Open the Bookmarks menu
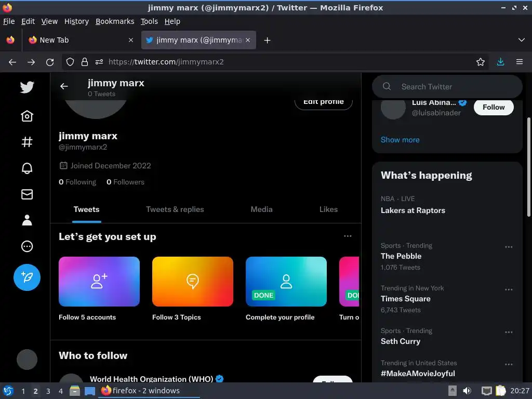The height and width of the screenshot is (399, 532). (115, 21)
